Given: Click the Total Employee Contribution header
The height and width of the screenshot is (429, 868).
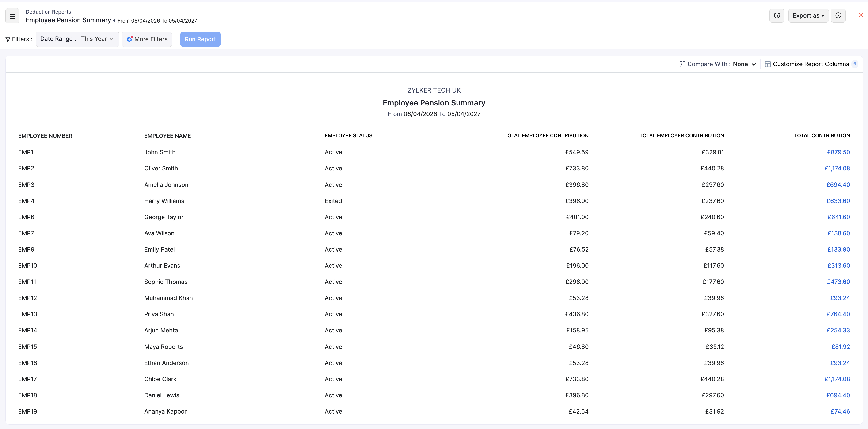Looking at the screenshot, I should point(546,136).
